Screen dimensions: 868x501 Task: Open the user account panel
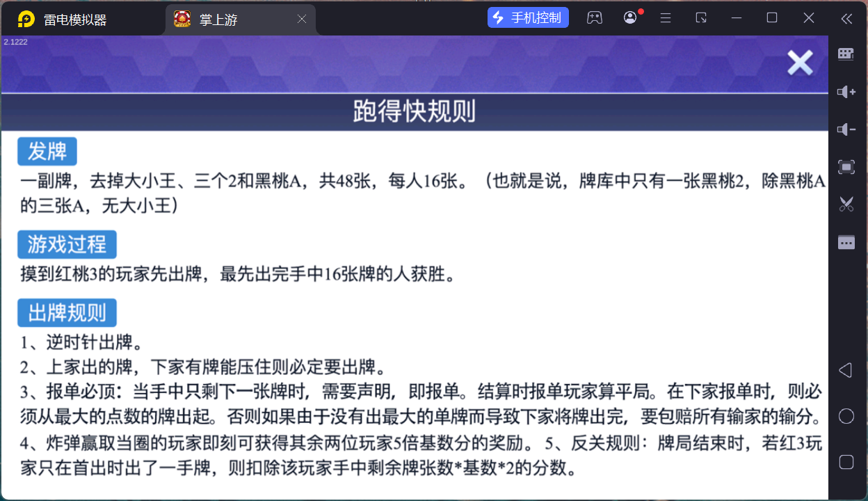click(629, 17)
